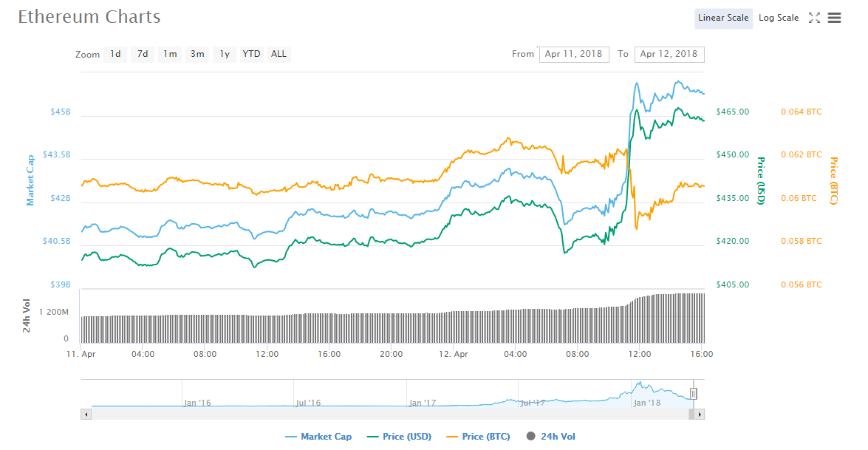The height and width of the screenshot is (450, 868).
Task: Click the $420.00 price axis label
Action: coord(732,242)
